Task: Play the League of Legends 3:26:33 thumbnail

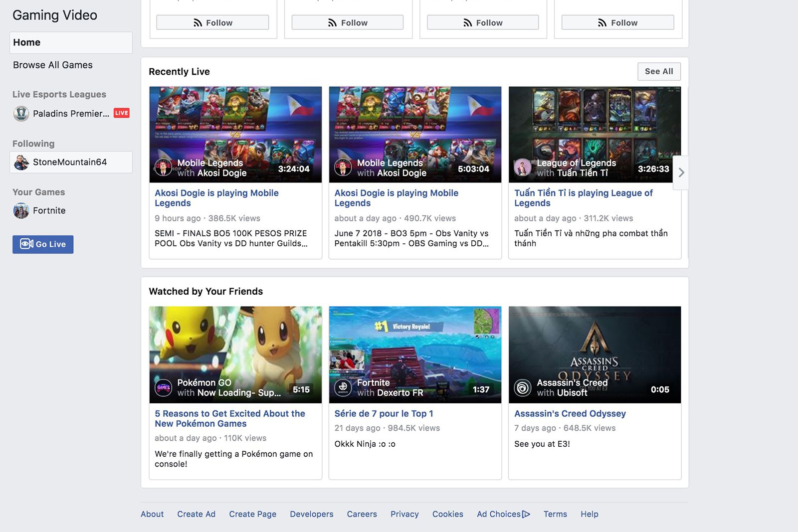Action: 595,135
